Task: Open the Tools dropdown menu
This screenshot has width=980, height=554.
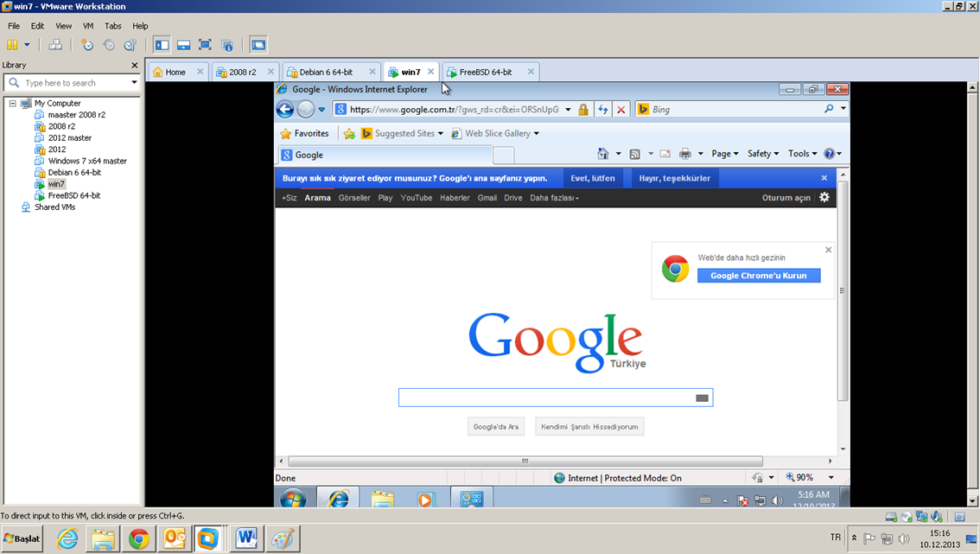Action: click(802, 154)
